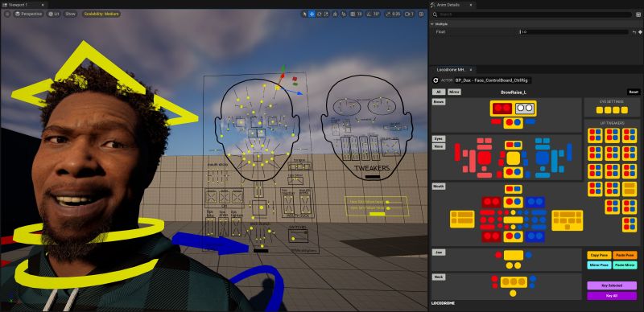Select white double-dot brow control in Brows
The width and height of the screenshot is (644, 312).
tap(525, 109)
